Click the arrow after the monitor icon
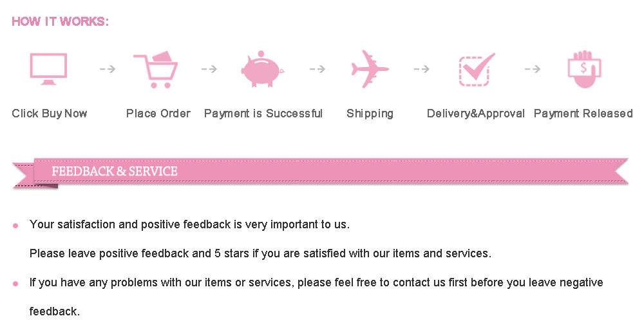The image size is (644, 325). click(108, 69)
